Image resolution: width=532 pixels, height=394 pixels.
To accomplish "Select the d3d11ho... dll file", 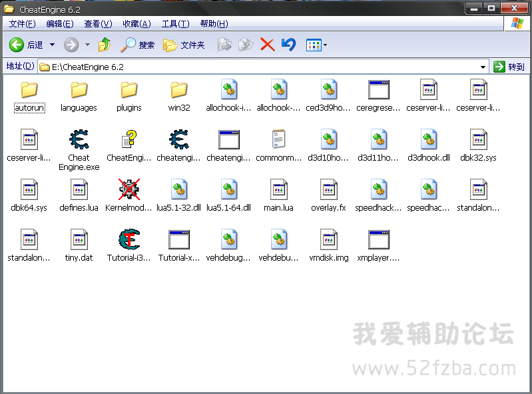I will (x=378, y=146).
